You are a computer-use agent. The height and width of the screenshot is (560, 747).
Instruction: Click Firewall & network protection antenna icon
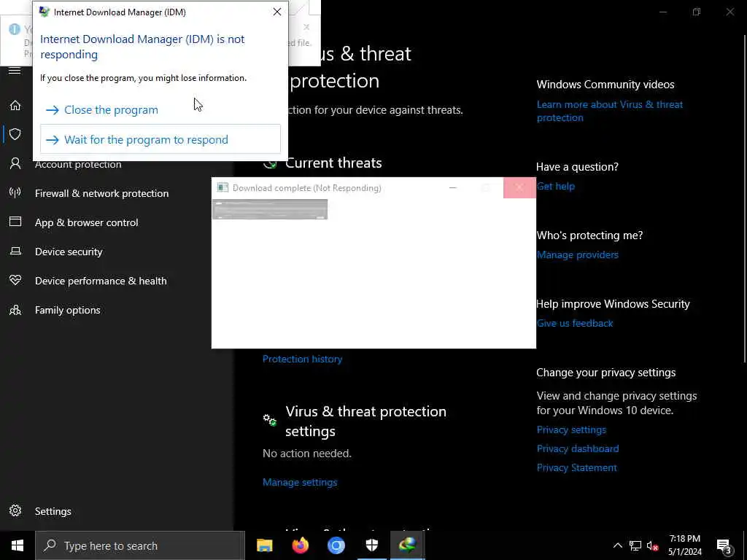pos(15,192)
